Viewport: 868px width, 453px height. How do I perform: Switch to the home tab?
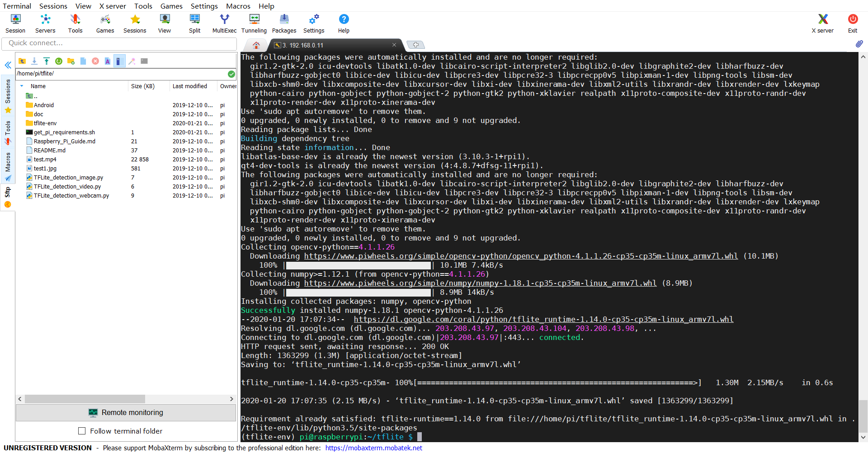(x=256, y=45)
